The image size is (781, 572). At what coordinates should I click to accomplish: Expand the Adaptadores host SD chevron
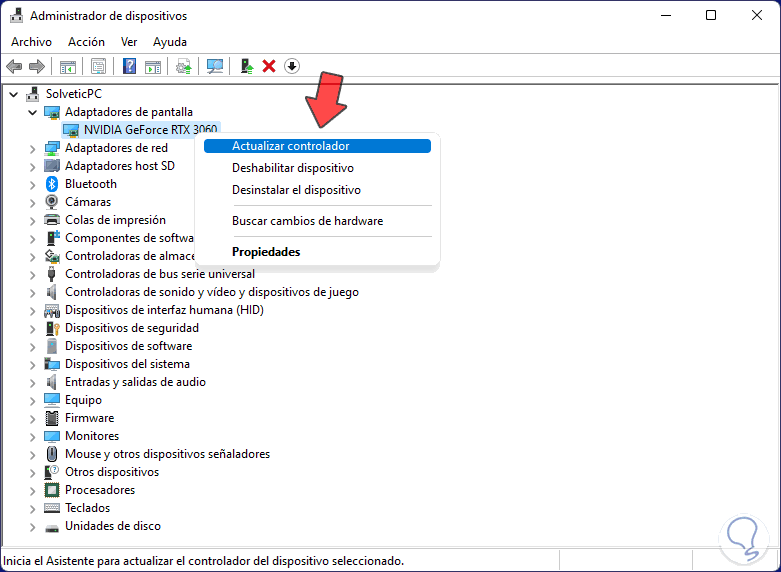point(32,166)
